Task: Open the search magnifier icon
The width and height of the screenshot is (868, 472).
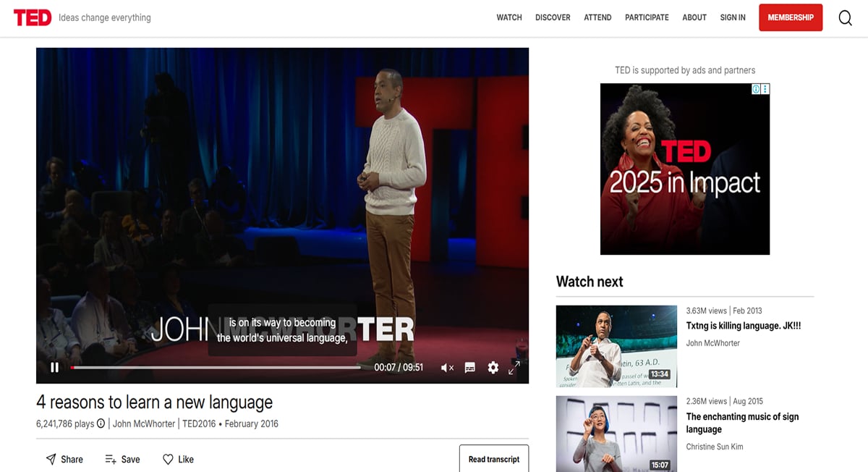Action: (x=845, y=18)
